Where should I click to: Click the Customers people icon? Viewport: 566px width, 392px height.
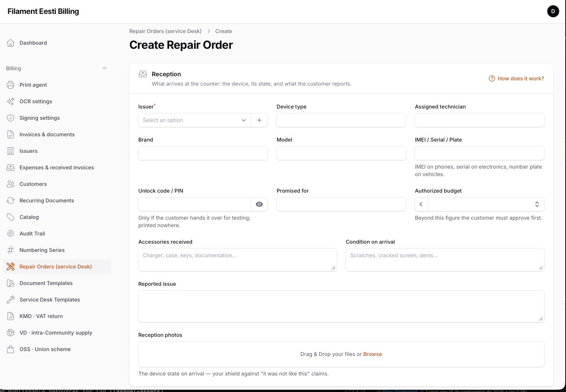coord(11,184)
